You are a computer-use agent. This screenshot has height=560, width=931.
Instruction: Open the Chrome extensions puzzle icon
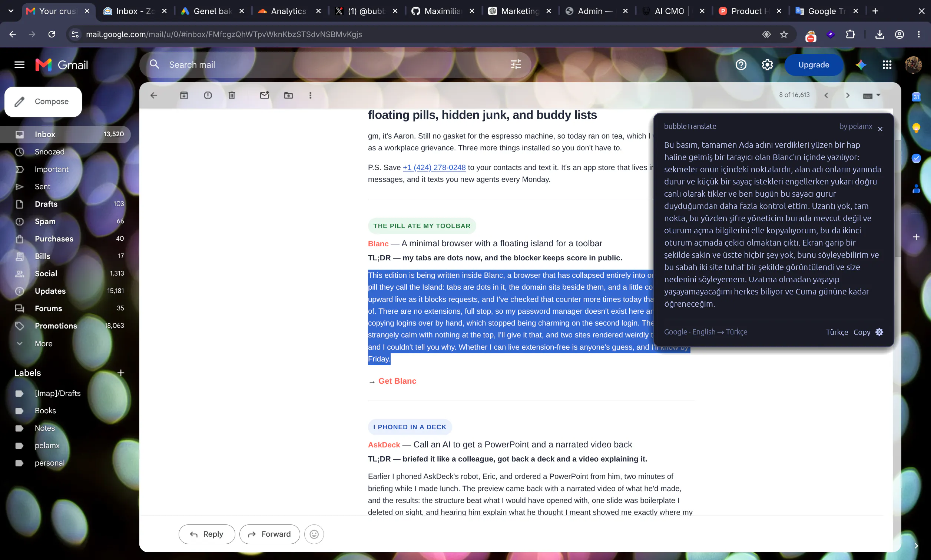[850, 34]
